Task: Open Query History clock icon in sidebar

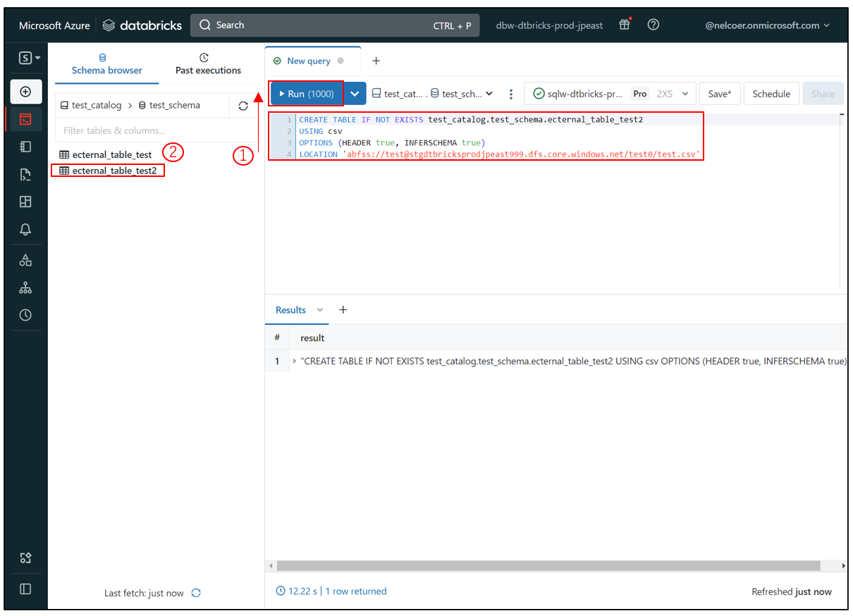Action: click(25, 315)
